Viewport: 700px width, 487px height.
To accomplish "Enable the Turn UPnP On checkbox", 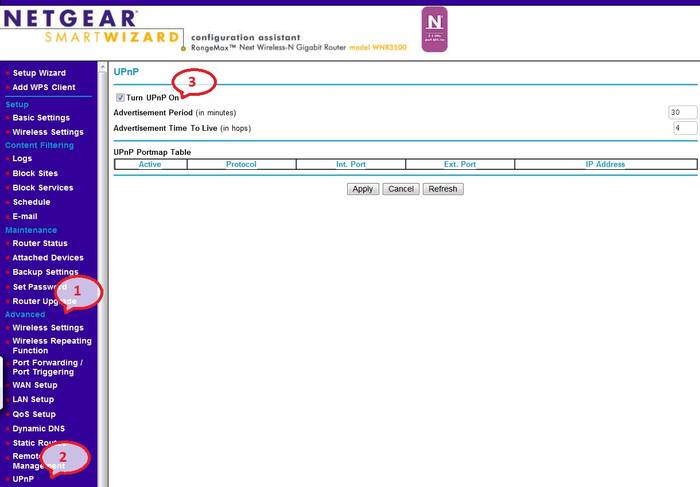I will 120,98.
